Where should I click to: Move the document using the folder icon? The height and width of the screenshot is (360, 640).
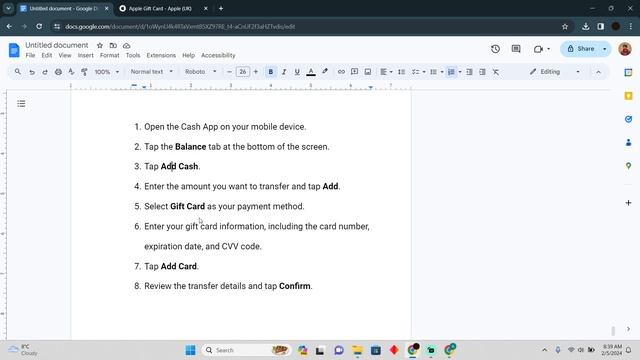[113, 45]
